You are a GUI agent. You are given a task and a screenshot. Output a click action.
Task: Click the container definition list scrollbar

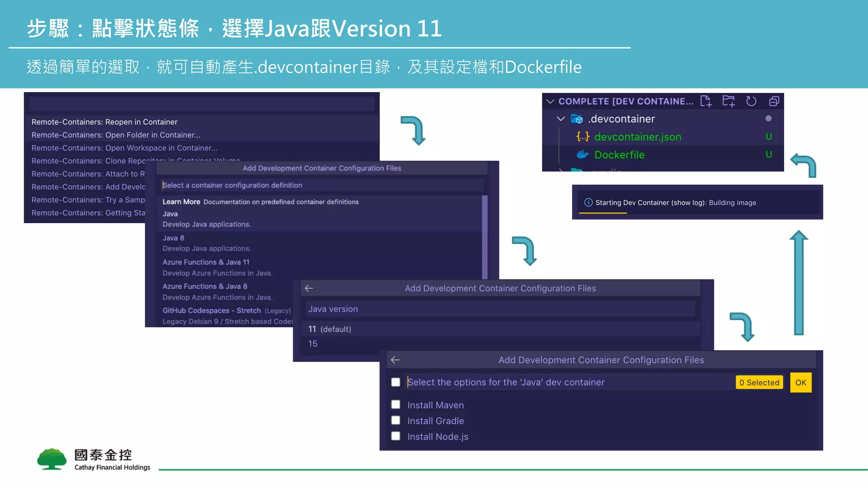click(x=485, y=237)
